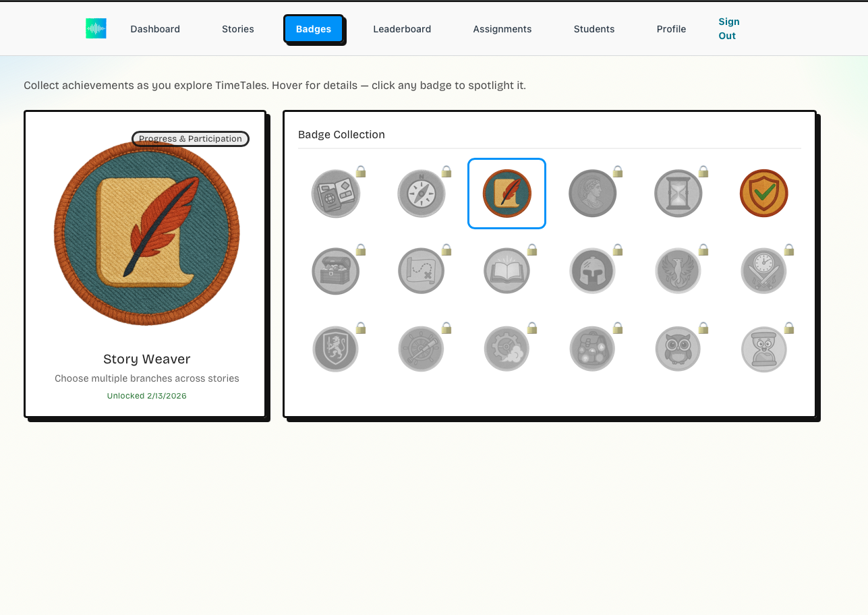Image resolution: width=868 pixels, height=615 pixels.
Task: Select the locked compass badge
Action: coord(422,194)
